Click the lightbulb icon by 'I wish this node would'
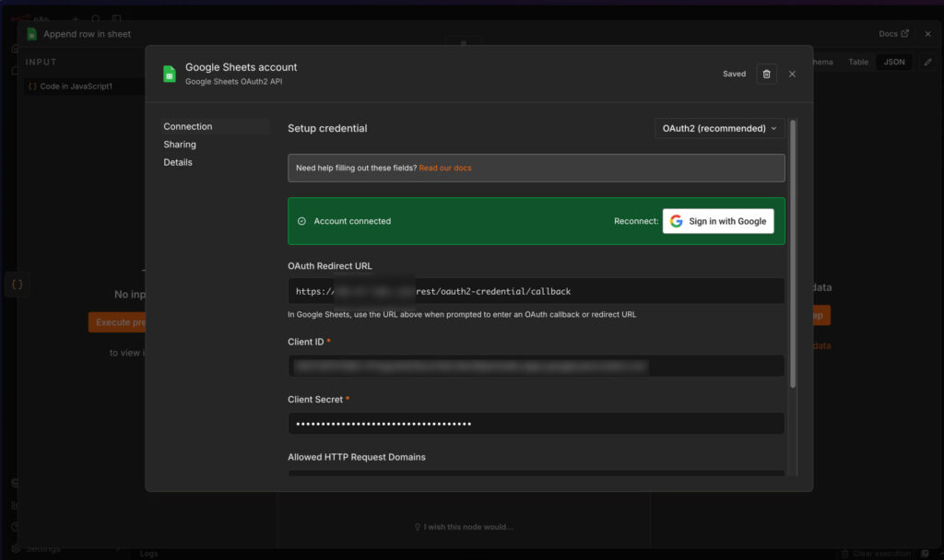944x560 pixels. [x=418, y=527]
